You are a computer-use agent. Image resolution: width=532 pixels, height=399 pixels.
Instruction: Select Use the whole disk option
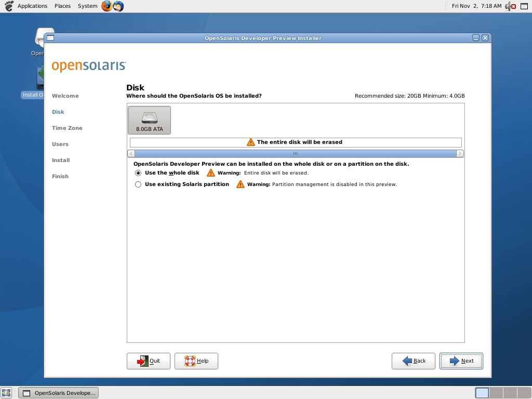(x=138, y=173)
